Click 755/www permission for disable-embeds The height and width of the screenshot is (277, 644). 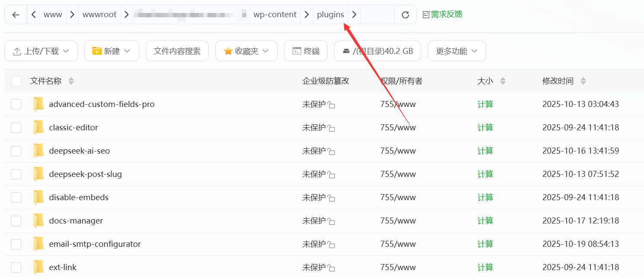point(398,197)
